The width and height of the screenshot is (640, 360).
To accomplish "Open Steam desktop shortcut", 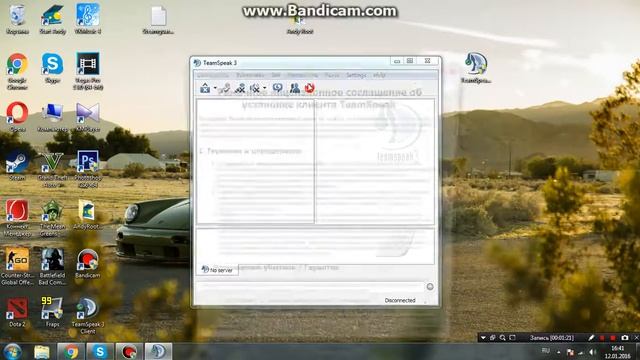I will [x=17, y=166].
